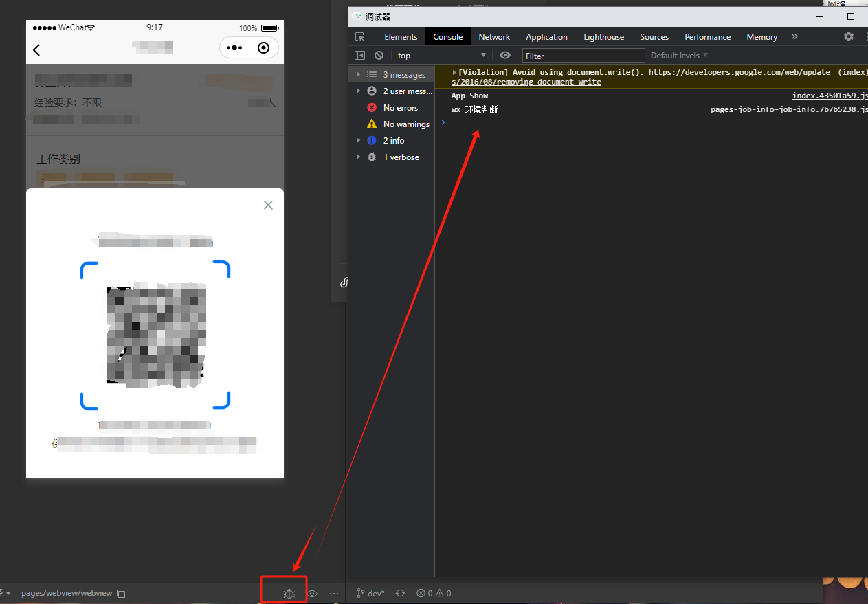The image size is (868, 604).
Task: Show more DevTools tabs chevron
Action: click(794, 37)
